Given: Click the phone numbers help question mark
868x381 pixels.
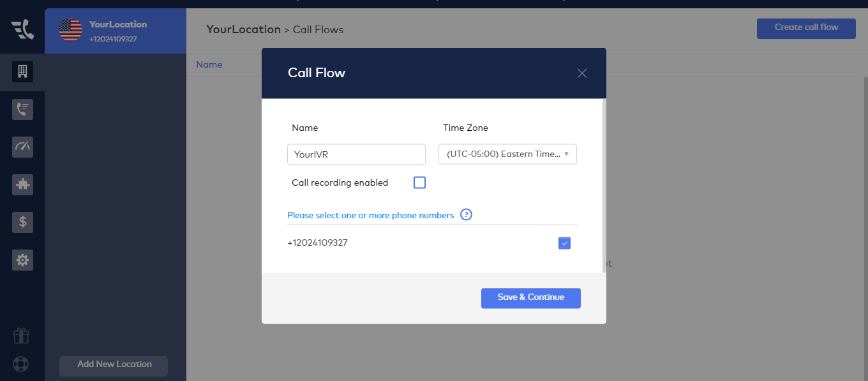Looking at the screenshot, I should (x=466, y=215).
